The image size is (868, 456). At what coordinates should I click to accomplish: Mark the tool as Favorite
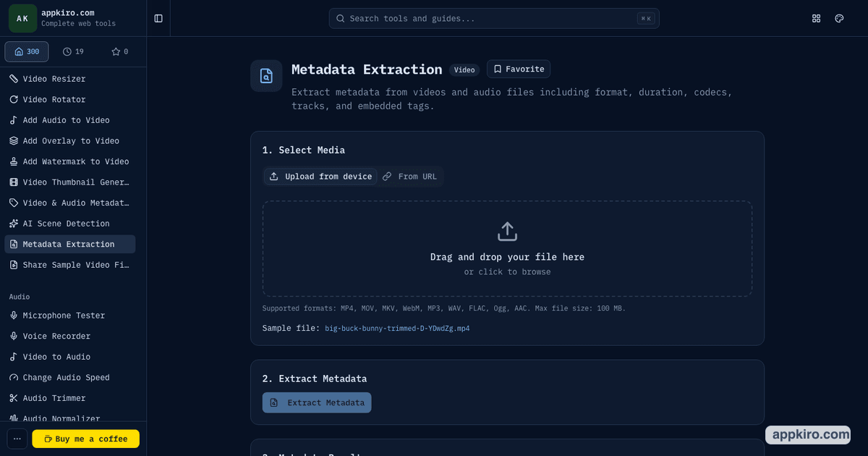coord(519,69)
